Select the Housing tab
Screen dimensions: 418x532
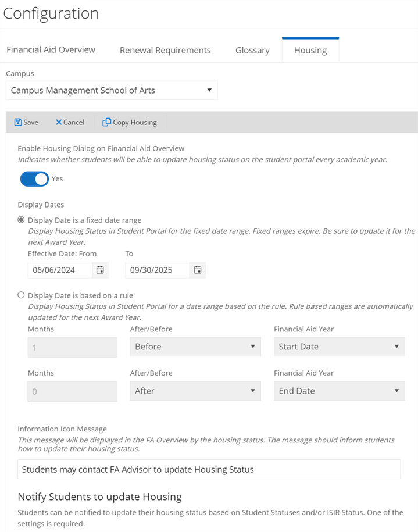click(310, 50)
